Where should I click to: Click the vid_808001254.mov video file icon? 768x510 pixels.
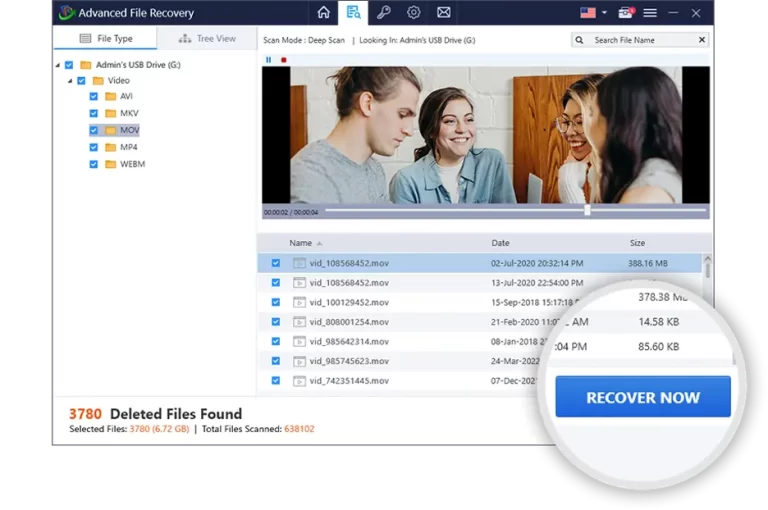click(299, 322)
